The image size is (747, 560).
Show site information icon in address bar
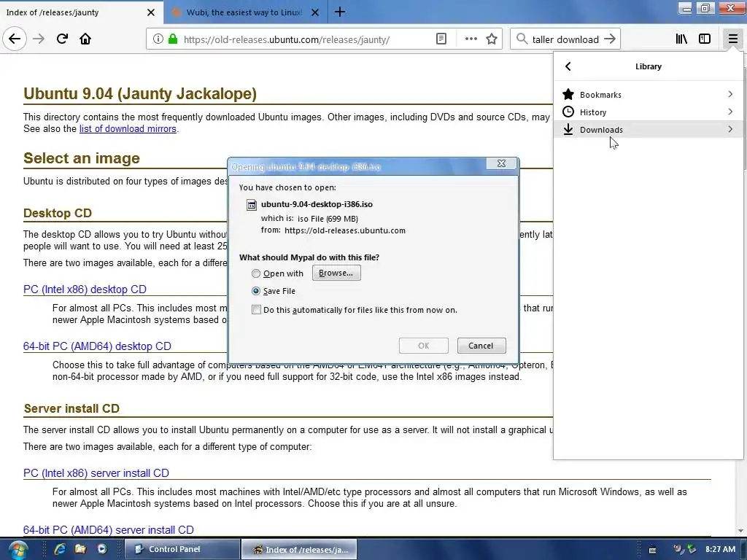click(x=158, y=39)
